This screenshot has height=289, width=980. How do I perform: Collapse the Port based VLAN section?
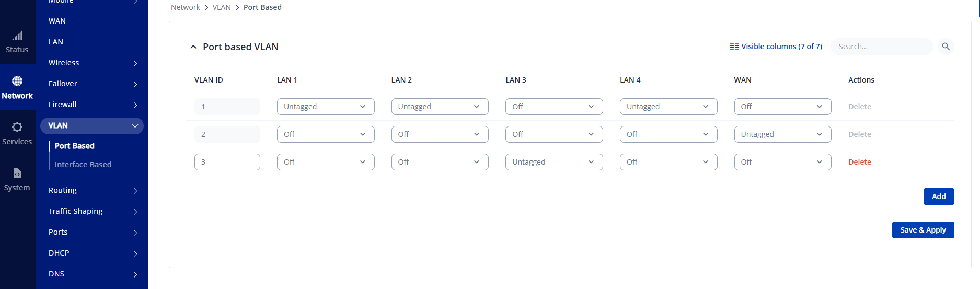coord(193,47)
